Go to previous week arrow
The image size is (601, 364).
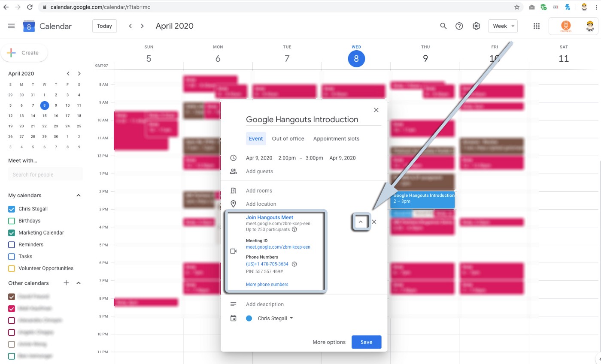(x=130, y=26)
